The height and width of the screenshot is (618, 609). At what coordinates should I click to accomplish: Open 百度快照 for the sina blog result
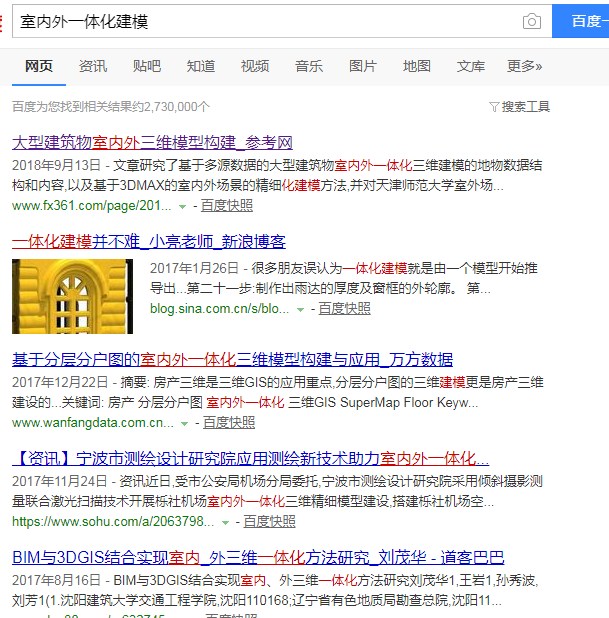345,308
